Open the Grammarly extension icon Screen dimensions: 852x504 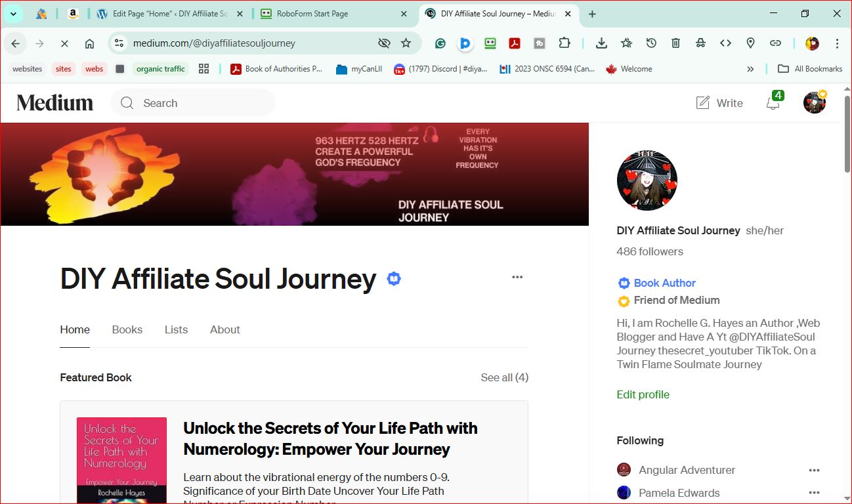tap(440, 43)
